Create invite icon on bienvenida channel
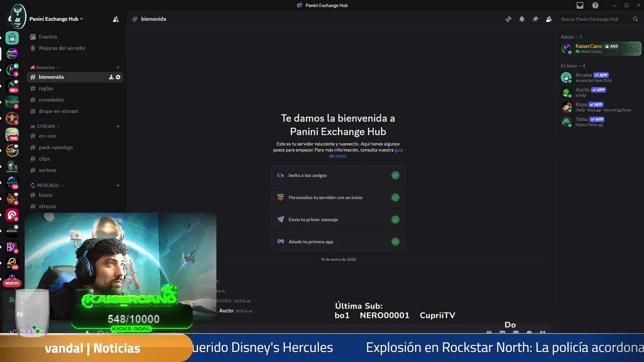The width and height of the screenshot is (644, 362). coord(111,77)
